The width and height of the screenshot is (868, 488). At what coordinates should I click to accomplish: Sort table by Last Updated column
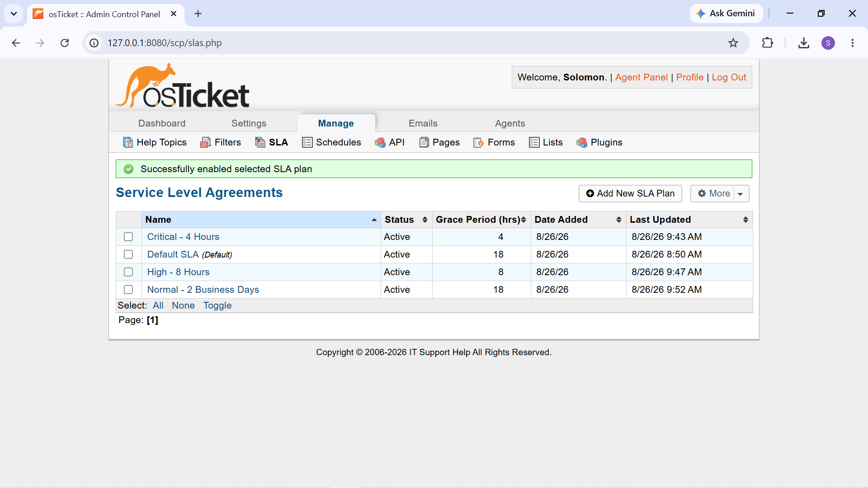pyautogui.click(x=689, y=220)
